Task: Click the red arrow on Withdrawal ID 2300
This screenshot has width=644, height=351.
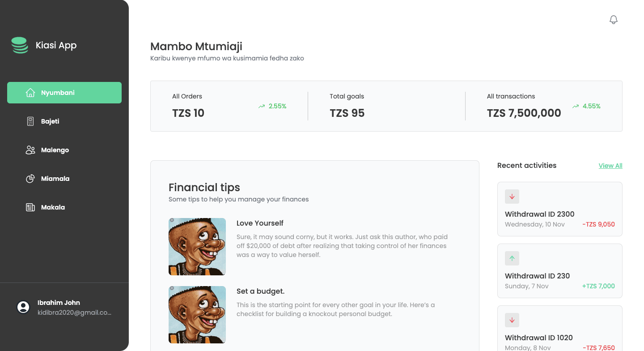Action: (512, 197)
